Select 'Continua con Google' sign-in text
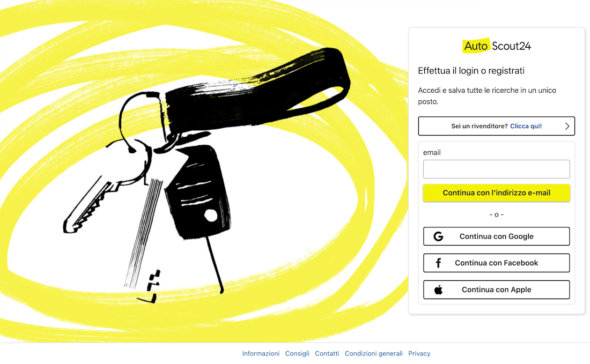Screen dimensions: 590x364 click(496, 236)
